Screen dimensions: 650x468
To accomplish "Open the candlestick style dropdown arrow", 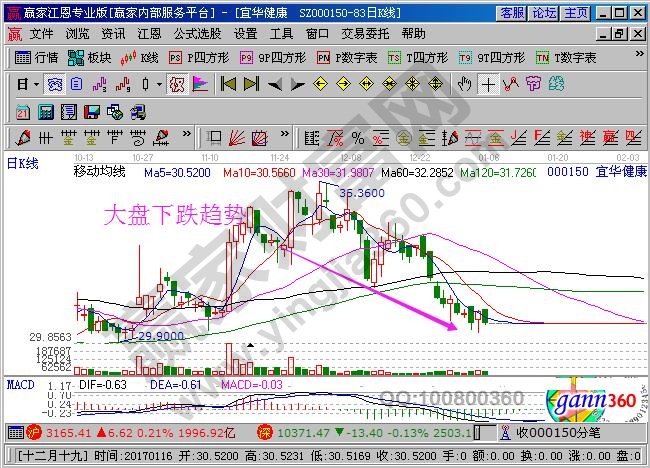I will pos(160,85).
